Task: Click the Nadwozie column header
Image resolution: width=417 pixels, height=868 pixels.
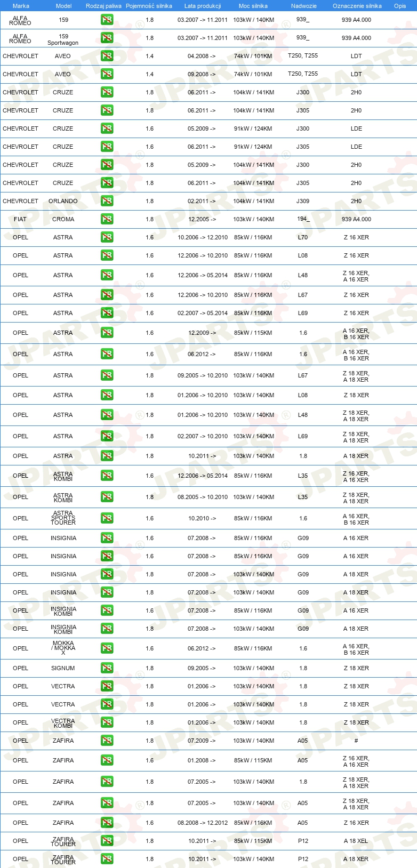Action: coord(304,6)
